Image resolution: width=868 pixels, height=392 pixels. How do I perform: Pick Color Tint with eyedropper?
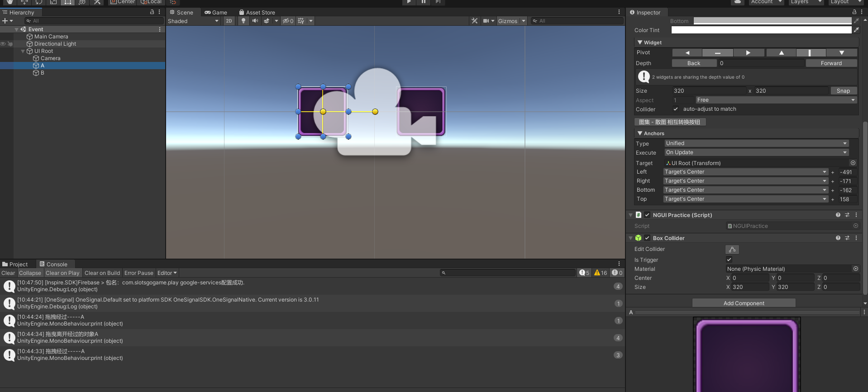[x=856, y=30]
